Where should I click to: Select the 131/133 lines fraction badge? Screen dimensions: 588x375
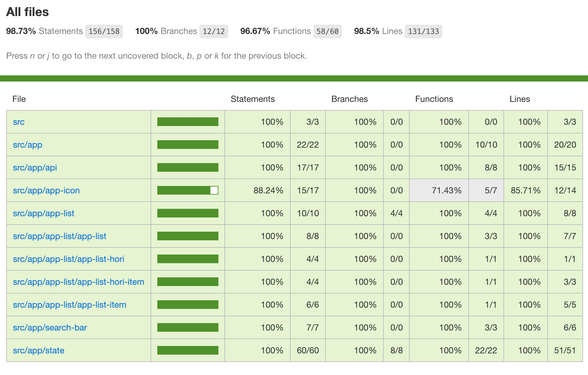424,32
